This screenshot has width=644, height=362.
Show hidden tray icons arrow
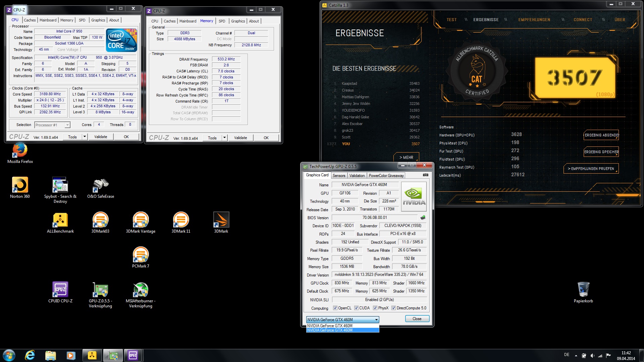(x=576, y=356)
